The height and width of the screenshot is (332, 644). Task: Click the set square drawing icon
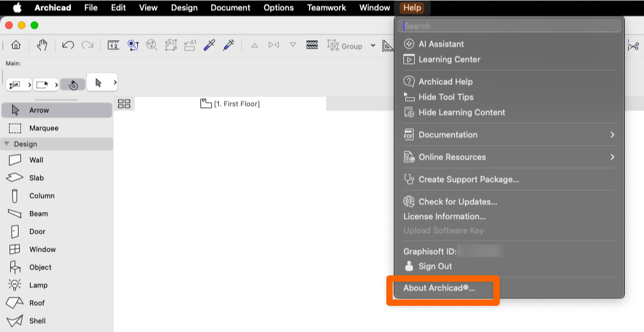pyautogui.click(x=387, y=45)
